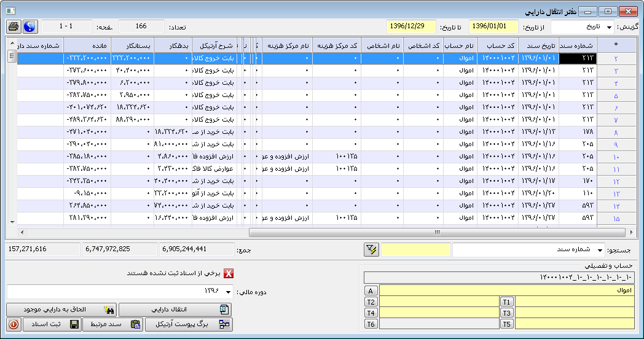Select row number ۸ in the grid
Viewport: 644px width, 339px height.
click(x=616, y=132)
